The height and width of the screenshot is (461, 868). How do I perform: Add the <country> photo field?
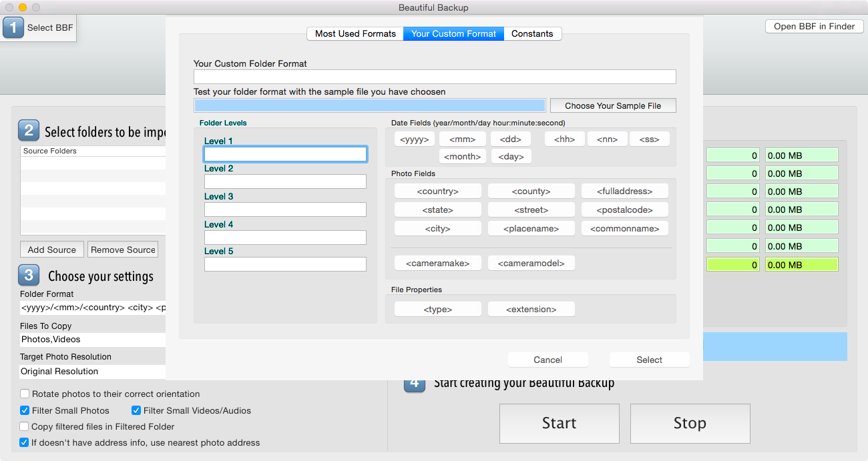(x=438, y=191)
